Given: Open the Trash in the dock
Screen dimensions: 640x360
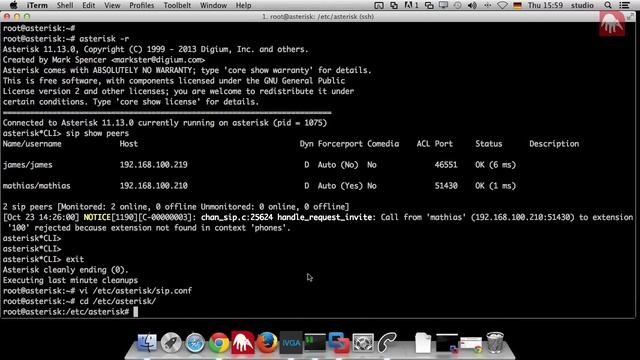Looking at the screenshot, I should tap(495, 342).
